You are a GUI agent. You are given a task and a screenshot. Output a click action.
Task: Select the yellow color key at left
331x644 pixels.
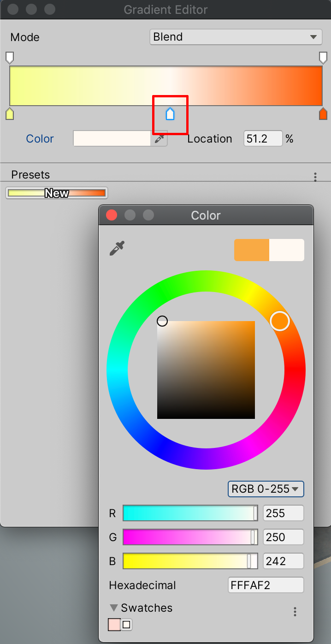[9, 114]
